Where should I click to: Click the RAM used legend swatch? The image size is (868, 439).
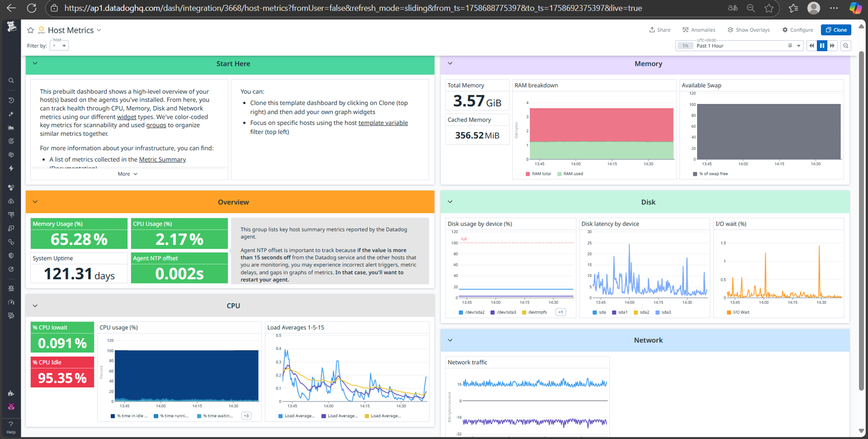point(559,173)
